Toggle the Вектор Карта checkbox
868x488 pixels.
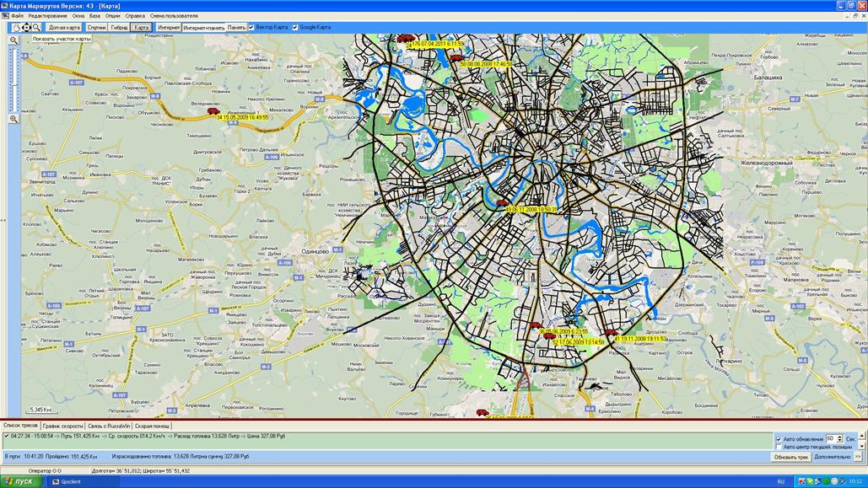click(x=251, y=27)
